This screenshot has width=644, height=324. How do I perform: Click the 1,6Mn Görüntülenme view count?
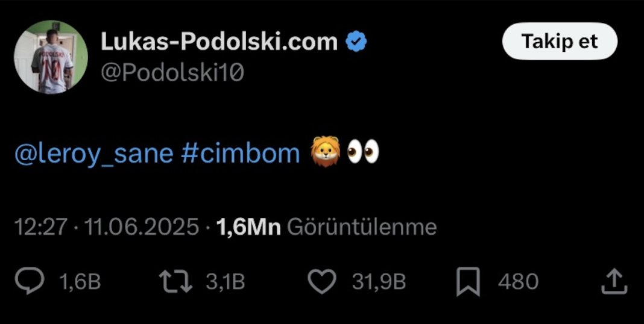coord(326,227)
